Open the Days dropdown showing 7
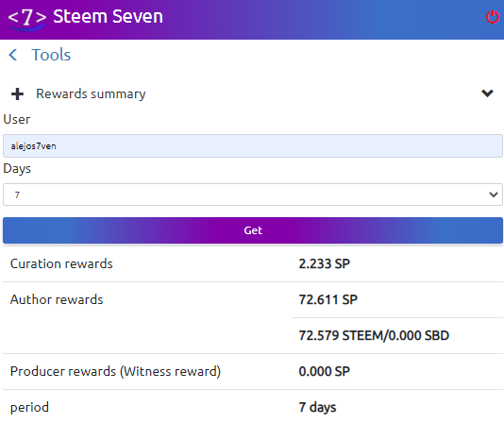The width and height of the screenshot is (504, 423). tap(253, 195)
